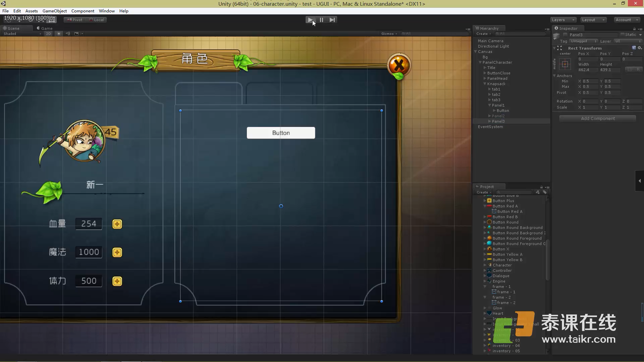Click the plus icon beside 魔法 1000
This screenshot has height=362, width=644.
tap(117, 252)
